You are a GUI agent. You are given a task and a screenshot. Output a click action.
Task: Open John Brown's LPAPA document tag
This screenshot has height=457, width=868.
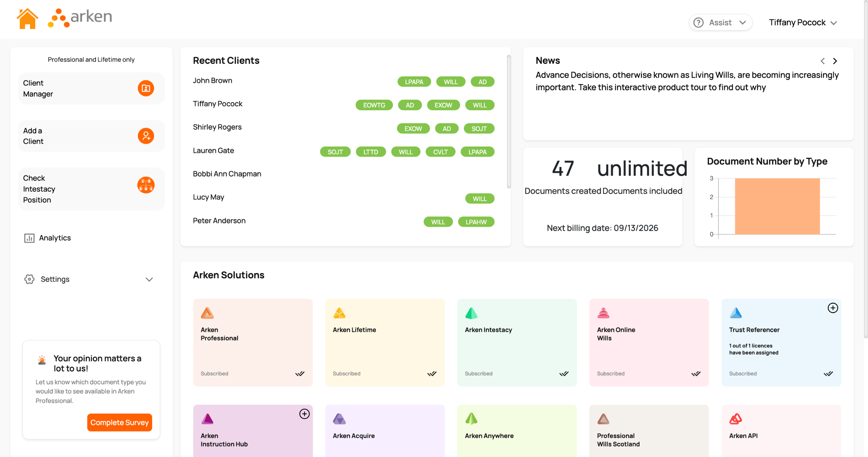pyautogui.click(x=414, y=82)
